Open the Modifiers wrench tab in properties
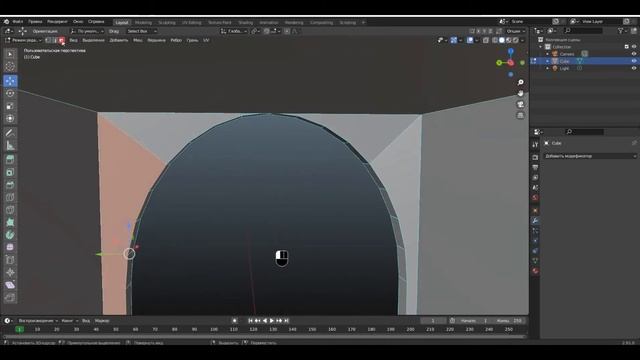Image resolution: width=640 pixels, height=360 pixels. (x=536, y=221)
